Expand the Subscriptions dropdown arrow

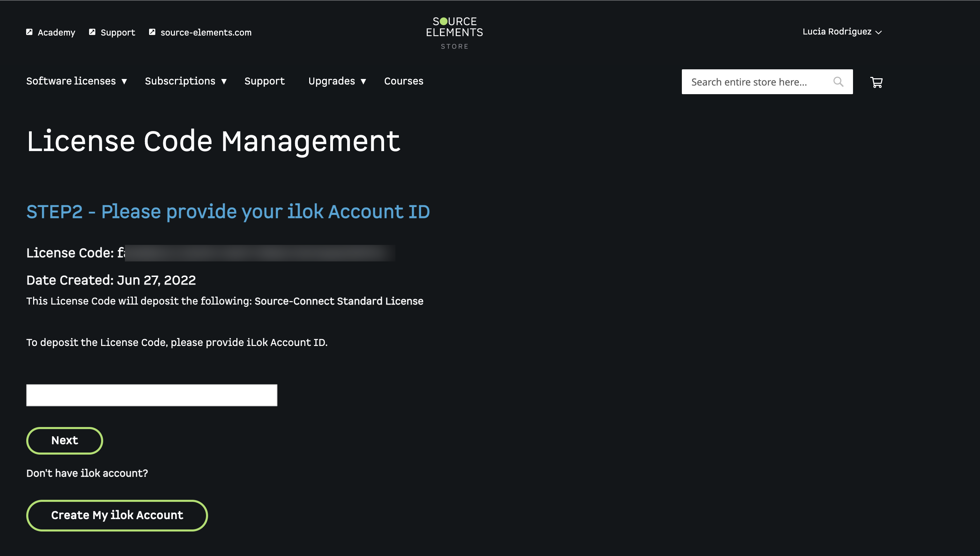pos(224,81)
